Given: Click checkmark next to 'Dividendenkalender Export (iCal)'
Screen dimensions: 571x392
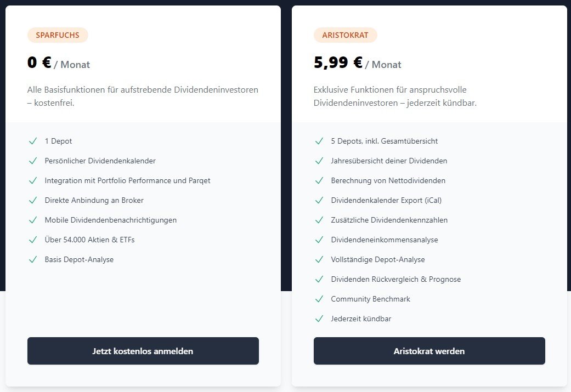Looking at the screenshot, I should (319, 200).
